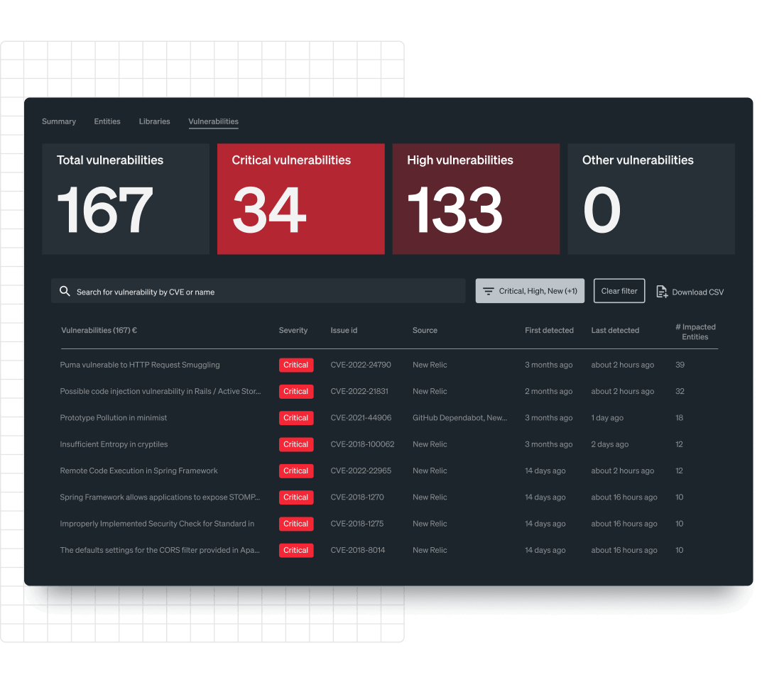Click Critical badge for CVE-2022-24790
This screenshot has width=784, height=682.
tap(296, 365)
